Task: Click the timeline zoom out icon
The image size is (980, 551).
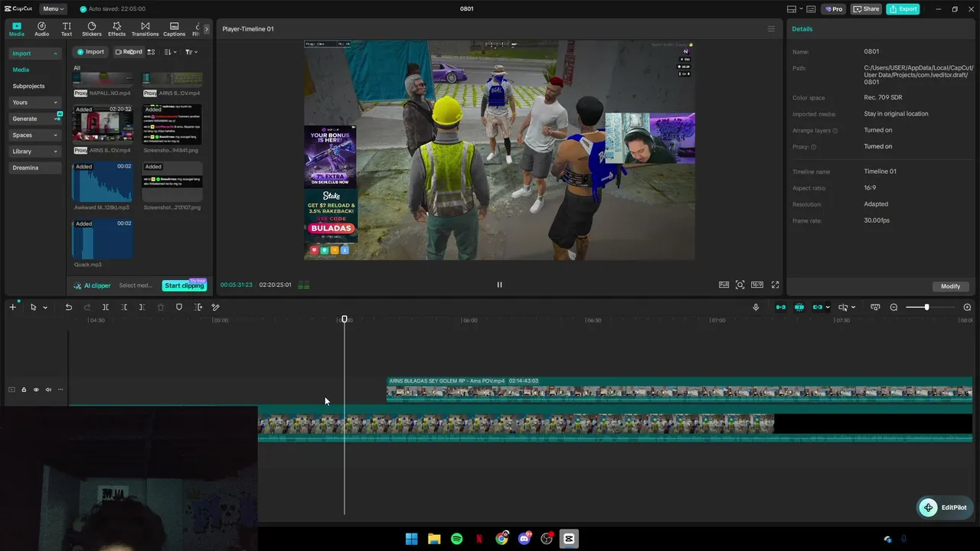Action: 893,307
